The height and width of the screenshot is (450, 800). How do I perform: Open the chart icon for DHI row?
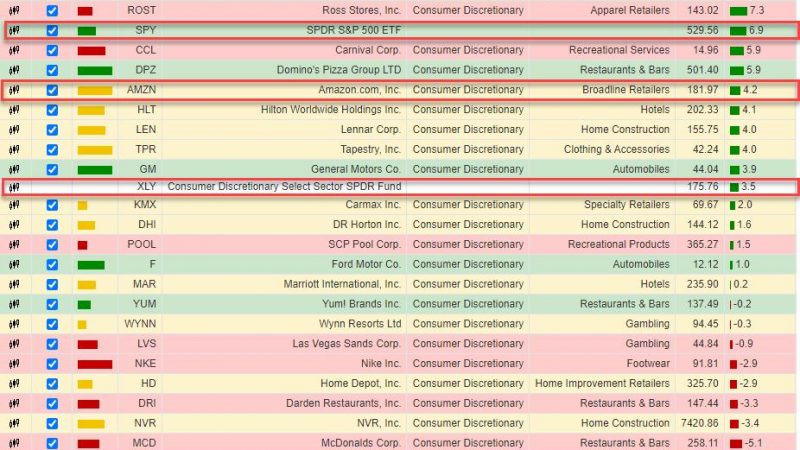14,225
